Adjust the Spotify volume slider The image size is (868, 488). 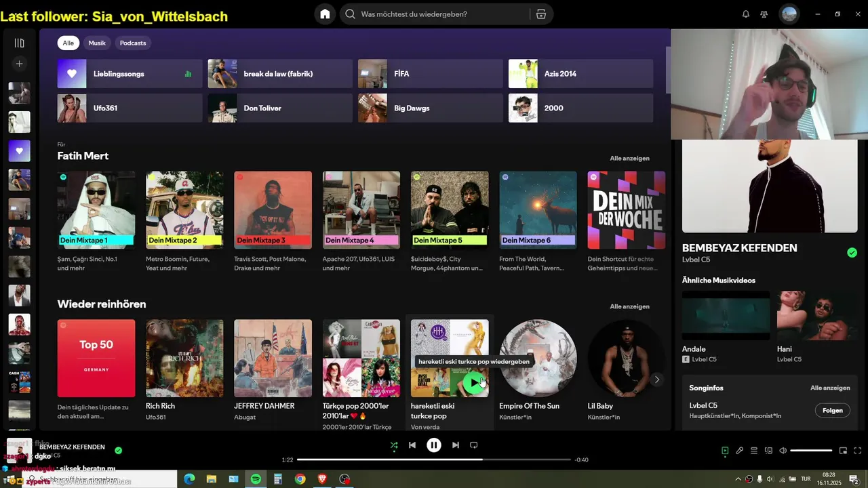(811, 451)
